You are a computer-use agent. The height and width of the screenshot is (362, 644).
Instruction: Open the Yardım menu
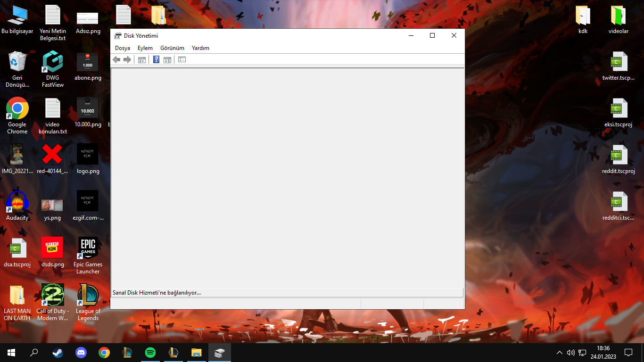[x=200, y=48]
